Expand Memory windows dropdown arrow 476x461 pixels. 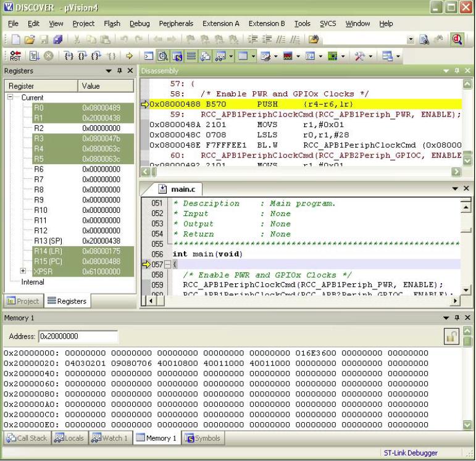253,56
